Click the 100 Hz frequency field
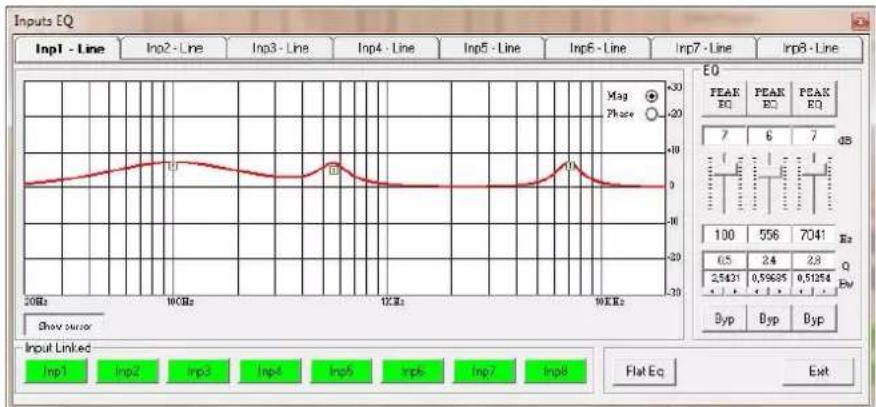The height and width of the screenshot is (407, 876). click(x=724, y=235)
